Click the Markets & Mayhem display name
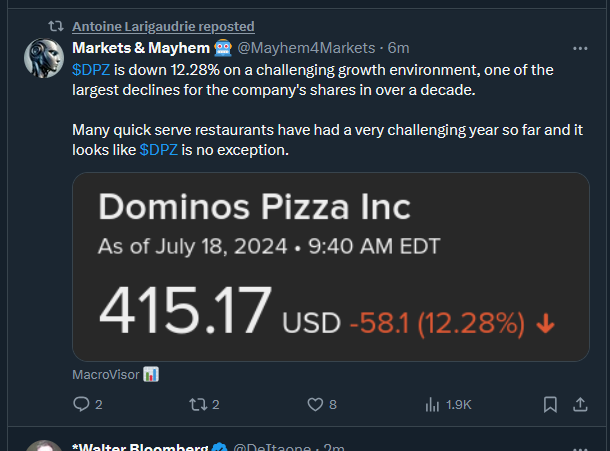This screenshot has height=451, width=610. (x=140, y=48)
